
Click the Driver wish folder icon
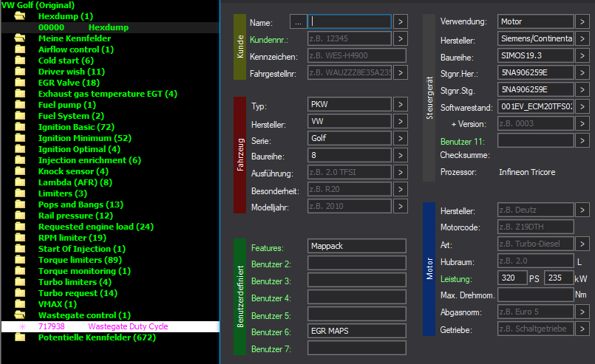20,72
